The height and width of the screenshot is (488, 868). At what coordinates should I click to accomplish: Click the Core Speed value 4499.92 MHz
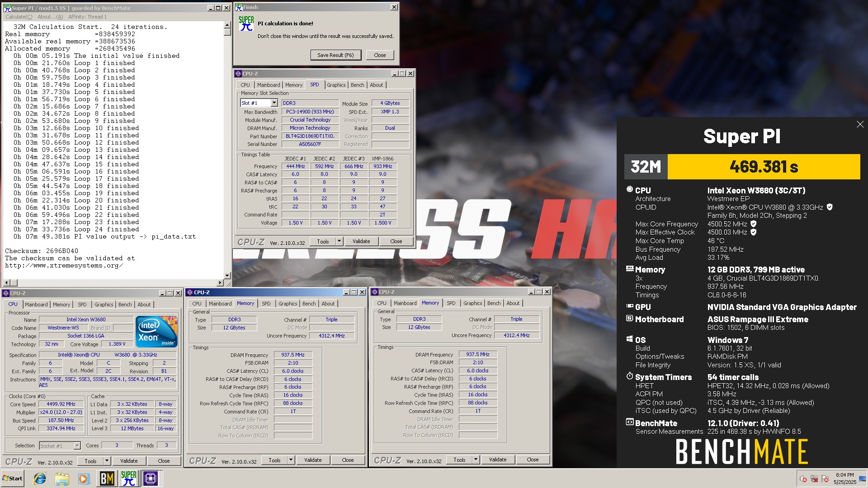[x=61, y=404]
